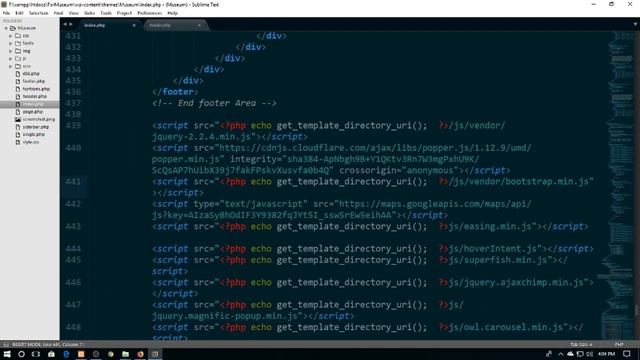This screenshot has width=640, height=360.
Task: Select the fonts folder icon
Action: click(18, 43)
